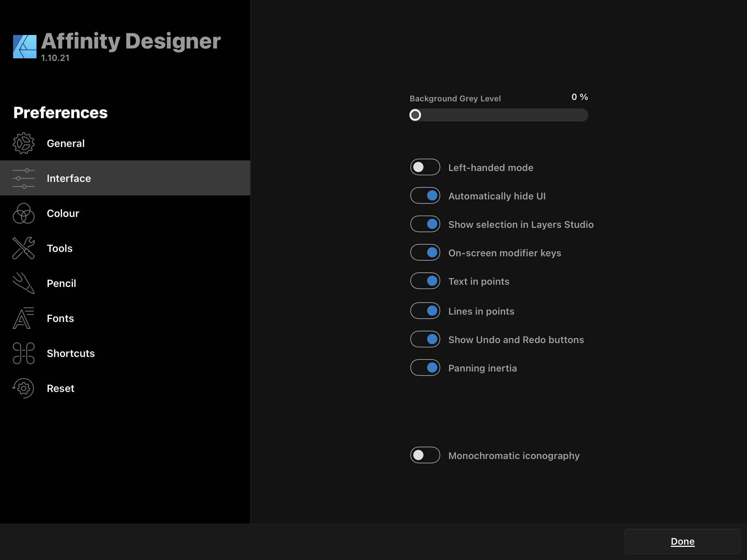747x560 pixels.
Task: Switch to the Fonts preferences section
Action: pyautogui.click(x=125, y=318)
